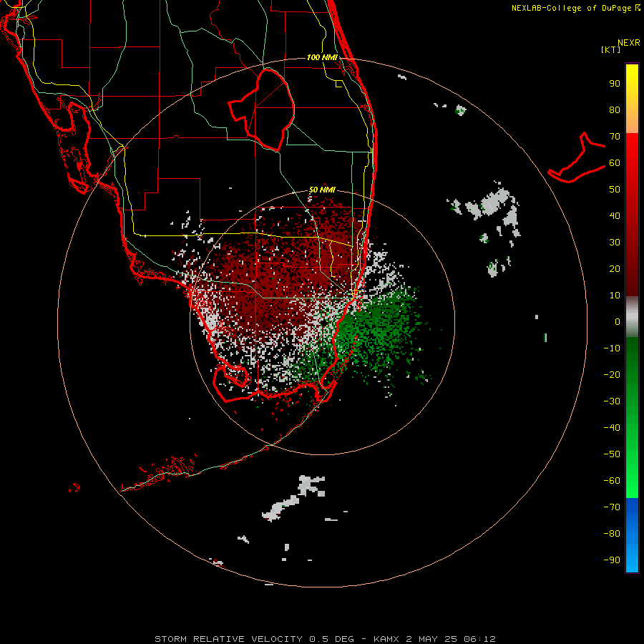This screenshot has height=644, width=644.
Task: Click the STORM RELATIVE VELOCITY caption text
Action: tap(228, 639)
